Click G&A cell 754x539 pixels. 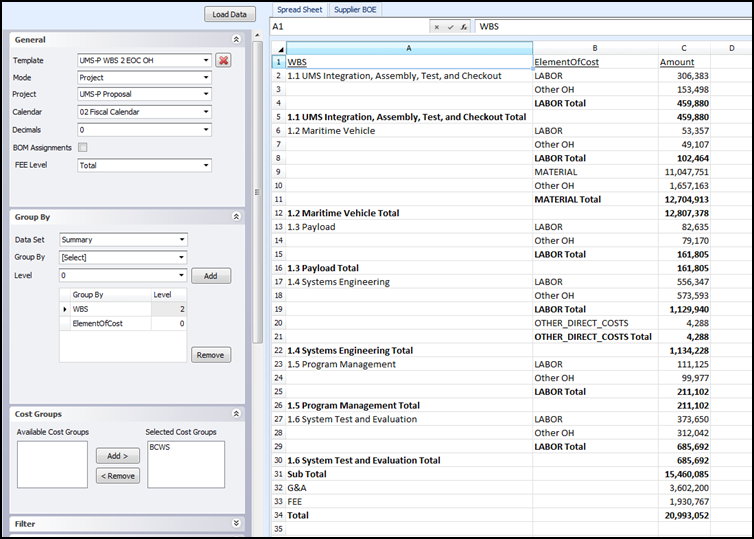pyautogui.click(x=409, y=488)
